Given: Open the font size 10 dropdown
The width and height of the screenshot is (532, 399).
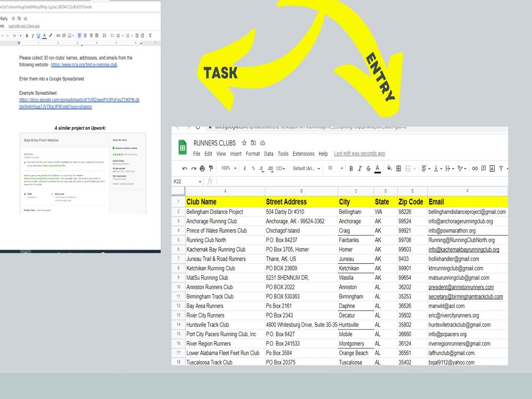Looking at the screenshot, I should pos(335,168).
